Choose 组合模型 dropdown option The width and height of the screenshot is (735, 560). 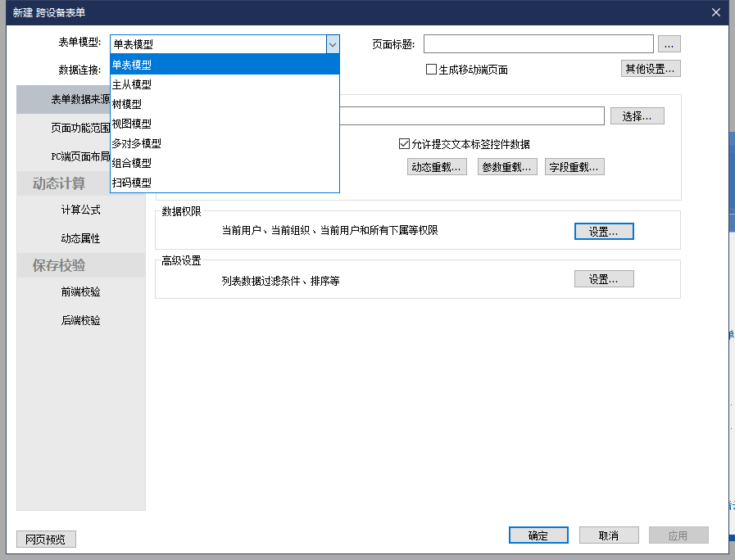132,163
